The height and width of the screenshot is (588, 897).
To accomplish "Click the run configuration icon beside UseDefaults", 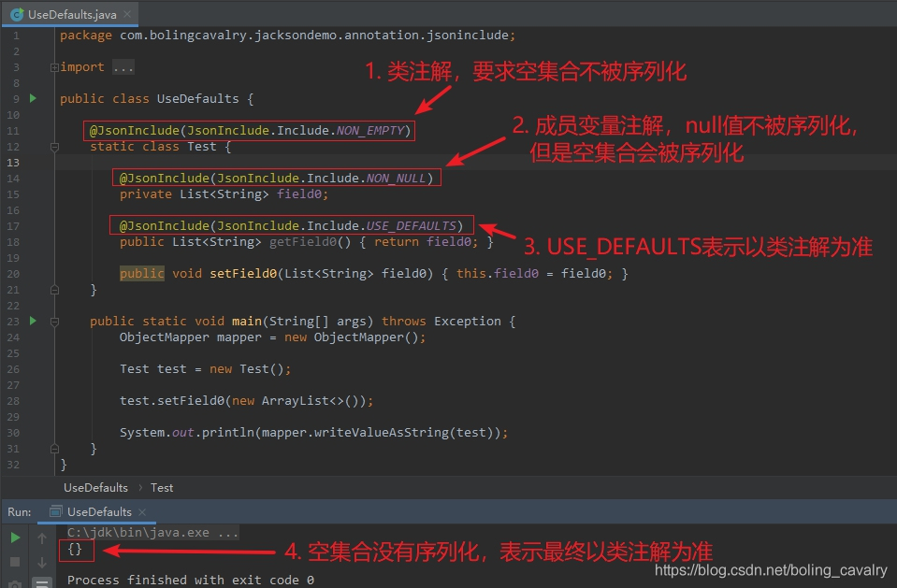I will point(55,511).
